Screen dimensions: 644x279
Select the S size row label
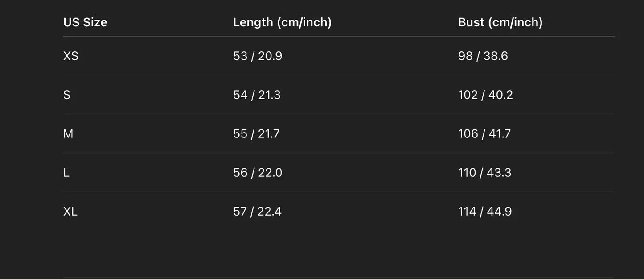(67, 95)
